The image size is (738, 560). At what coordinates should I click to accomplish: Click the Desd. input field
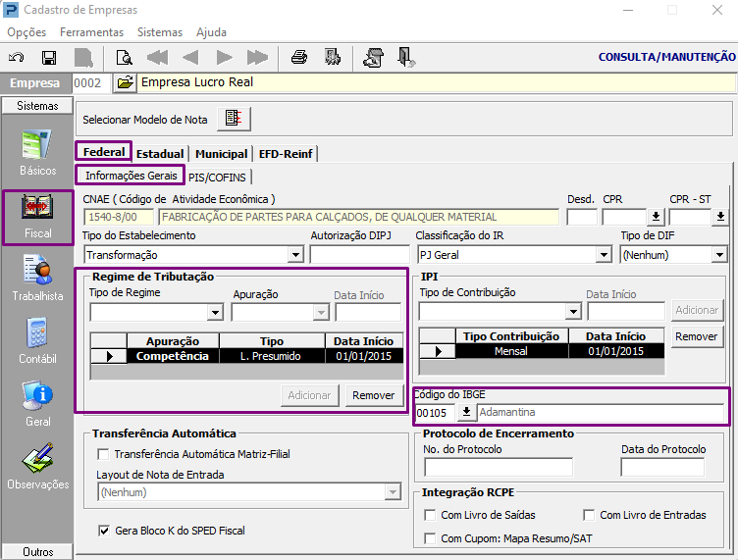point(582,217)
